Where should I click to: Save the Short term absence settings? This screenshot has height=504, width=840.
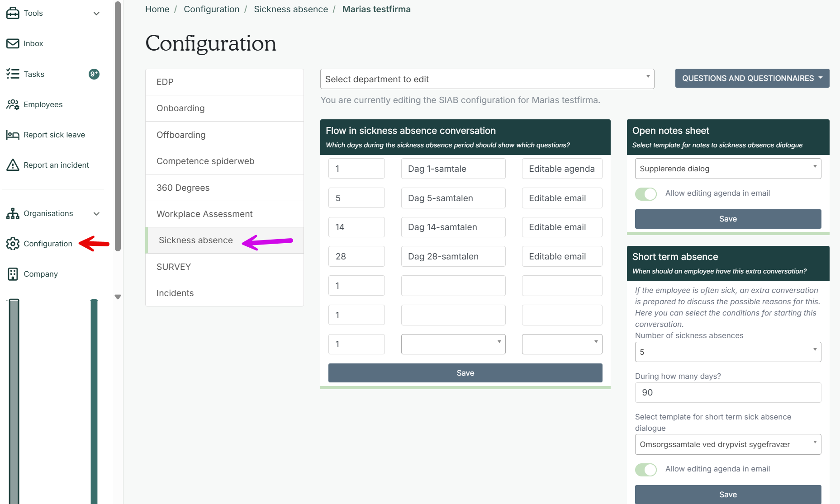[728, 495]
